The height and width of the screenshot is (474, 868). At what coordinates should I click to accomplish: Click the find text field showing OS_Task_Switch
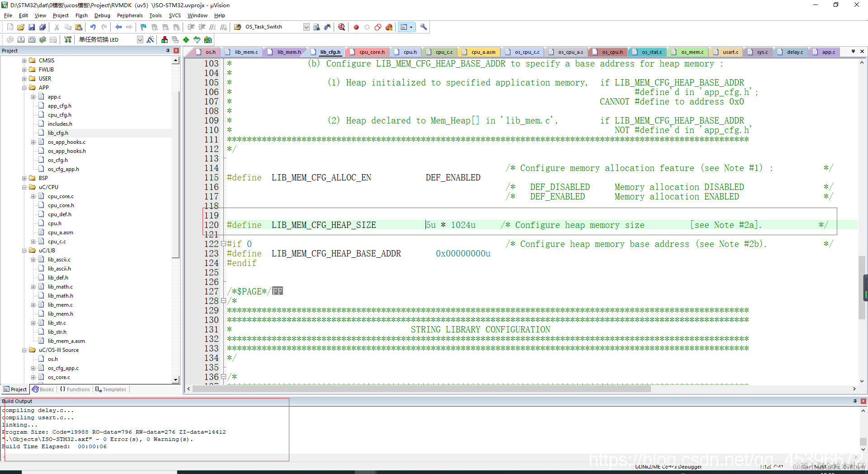click(x=274, y=27)
